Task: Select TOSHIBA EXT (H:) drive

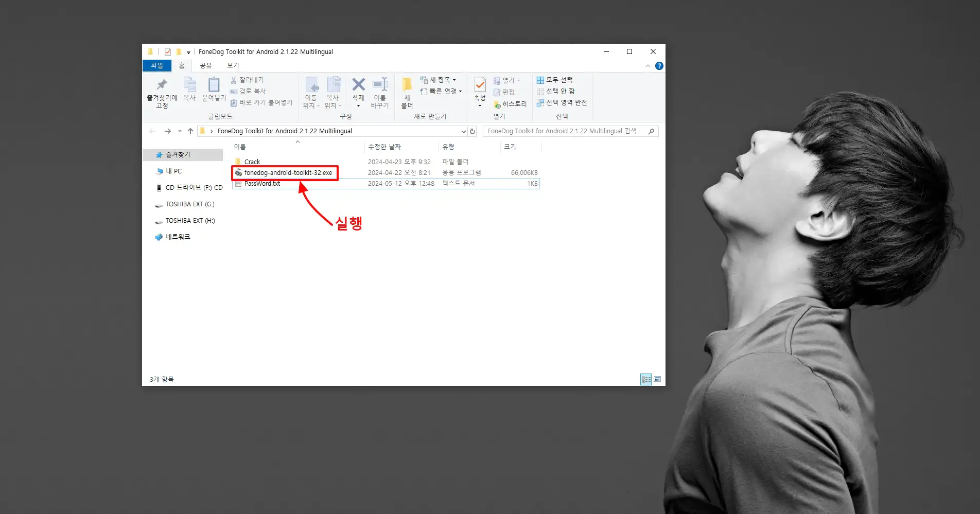Action: (185, 220)
